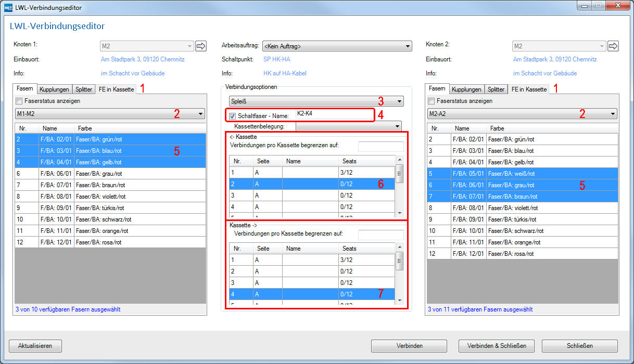The image size is (634, 364).
Task: Select upper Kassette row 2
Action: (312, 184)
